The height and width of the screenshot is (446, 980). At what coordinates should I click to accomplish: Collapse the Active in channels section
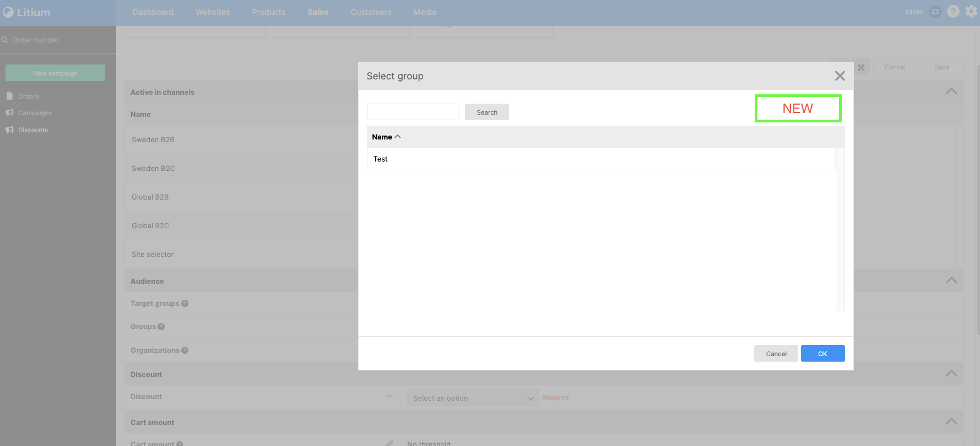pyautogui.click(x=951, y=92)
